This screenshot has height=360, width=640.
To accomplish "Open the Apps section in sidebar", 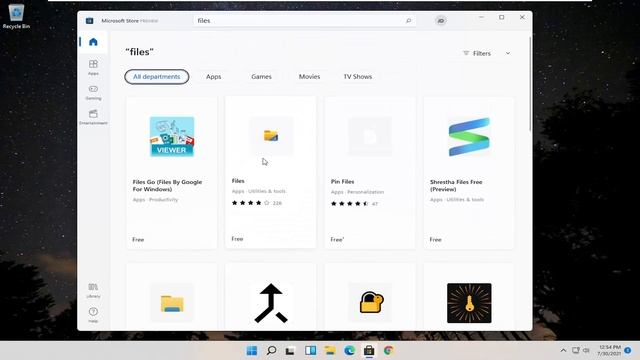I will coord(93,67).
